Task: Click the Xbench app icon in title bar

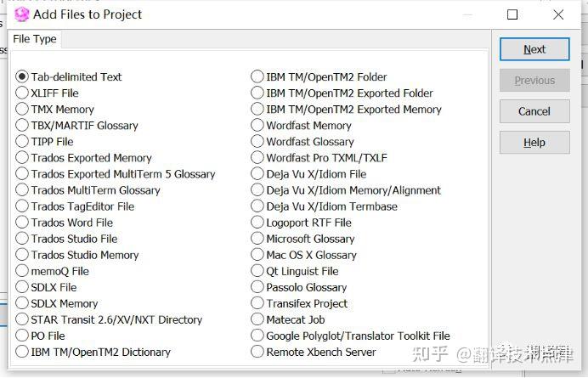Action: point(22,14)
